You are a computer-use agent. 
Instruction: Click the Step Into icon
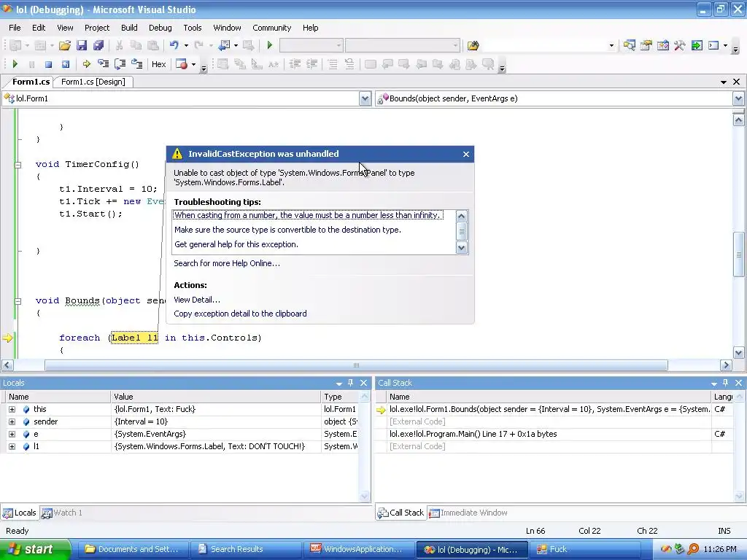tap(103, 64)
